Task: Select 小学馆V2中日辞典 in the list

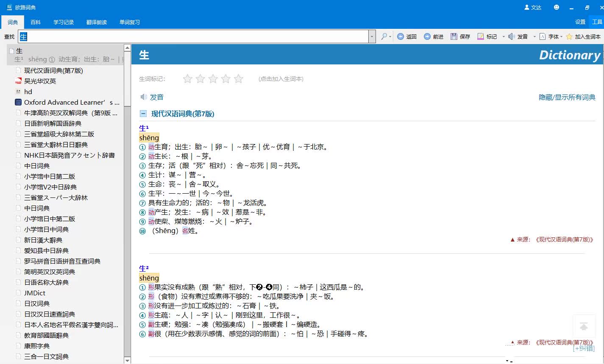Action: pyautogui.click(x=50, y=187)
